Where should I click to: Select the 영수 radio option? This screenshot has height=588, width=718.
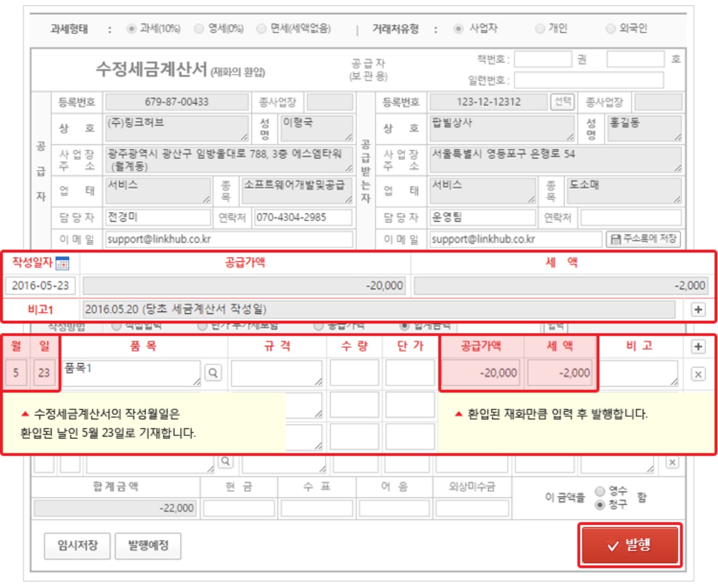[x=600, y=491]
